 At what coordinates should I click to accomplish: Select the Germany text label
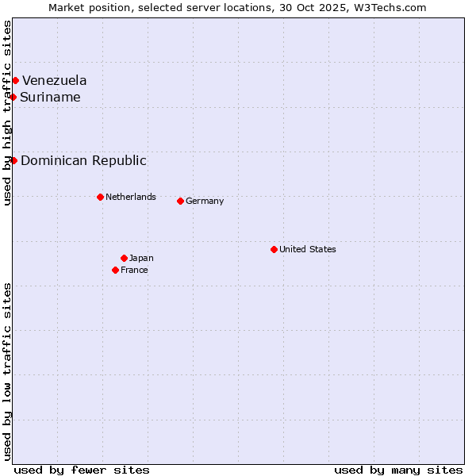tap(205, 201)
